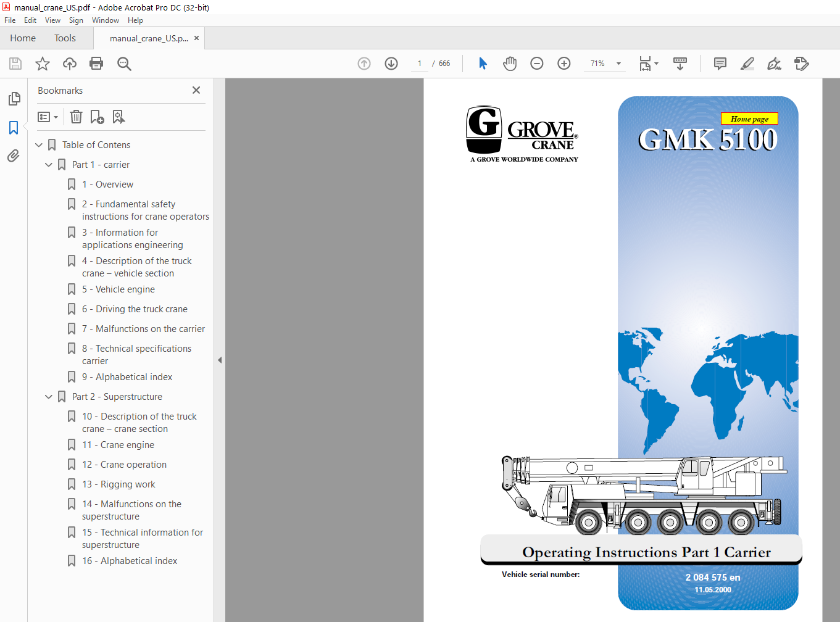The width and height of the screenshot is (840, 622).
Task: Open 13 - Rigging work bookmark
Action: (x=119, y=484)
